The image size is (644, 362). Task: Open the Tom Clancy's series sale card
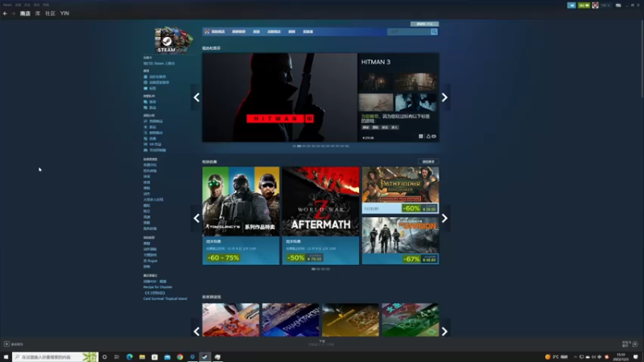click(x=241, y=216)
